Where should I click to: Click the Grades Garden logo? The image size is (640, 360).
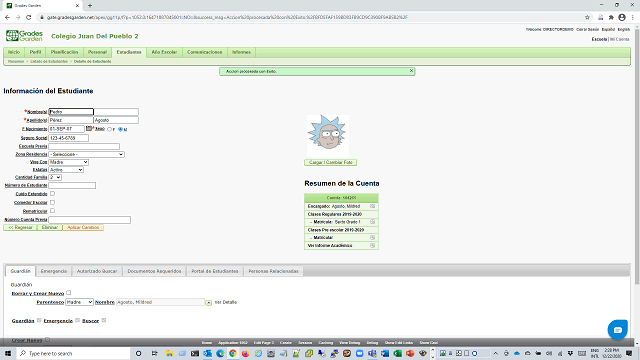click(x=24, y=36)
